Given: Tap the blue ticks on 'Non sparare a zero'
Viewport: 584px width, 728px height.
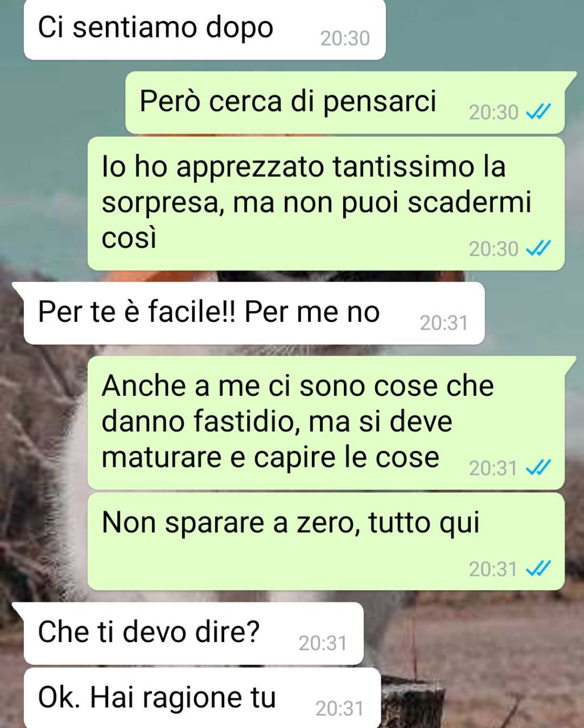Looking at the screenshot, I should pos(537,569).
